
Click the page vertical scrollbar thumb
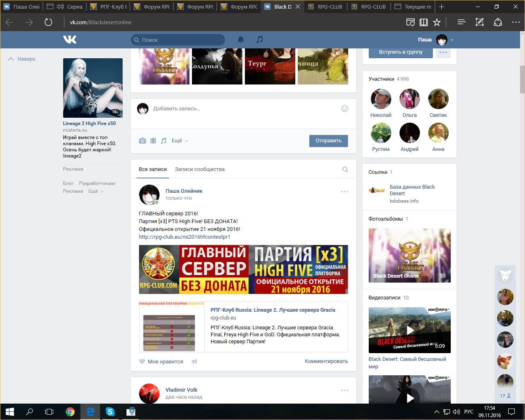pyautogui.click(x=522, y=79)
